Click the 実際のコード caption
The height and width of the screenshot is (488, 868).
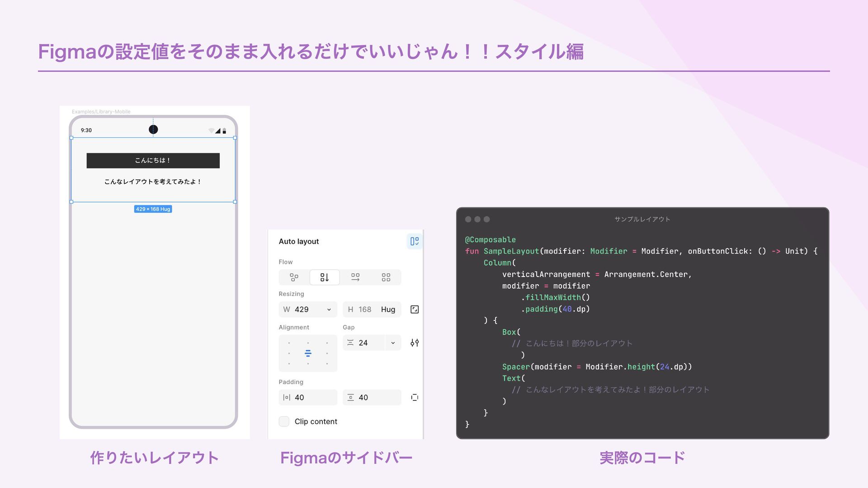coord(642,458)
